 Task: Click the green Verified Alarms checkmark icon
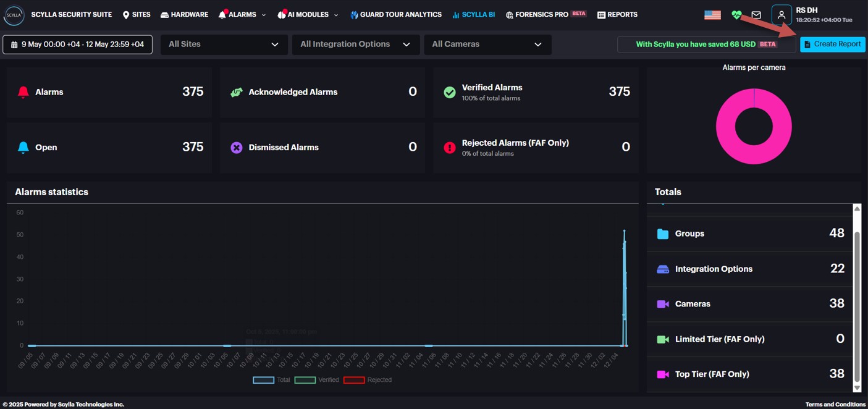450,92
